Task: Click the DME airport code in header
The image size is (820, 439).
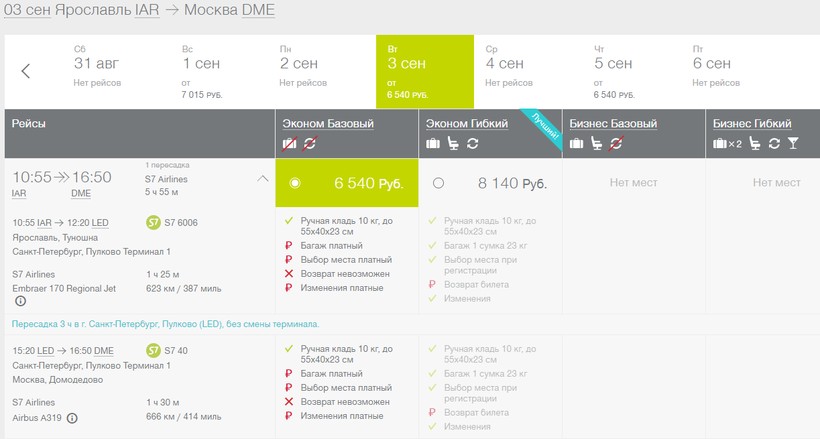Action: (x=258, y=10)
